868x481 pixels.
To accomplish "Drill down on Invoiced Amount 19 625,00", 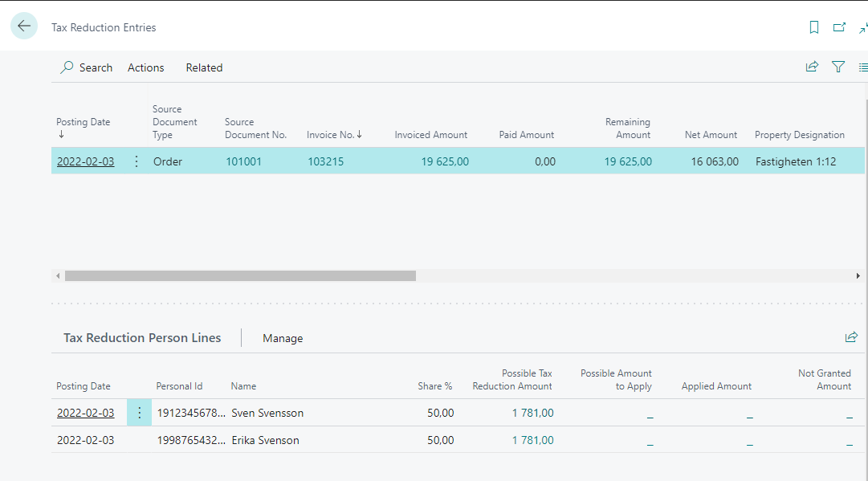I will pyautogui.click(x=445, y=161).
